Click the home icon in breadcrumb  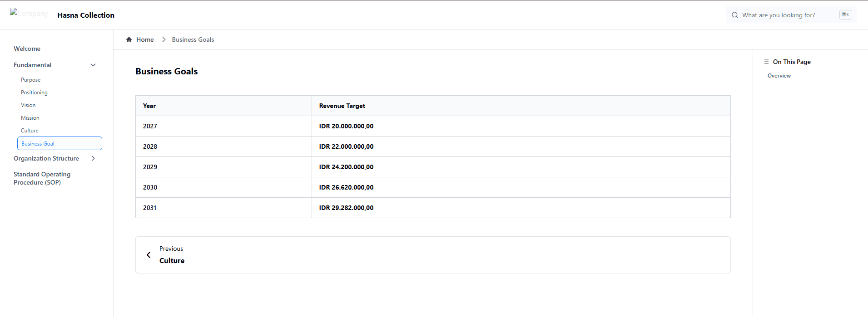tap(129, 39)
